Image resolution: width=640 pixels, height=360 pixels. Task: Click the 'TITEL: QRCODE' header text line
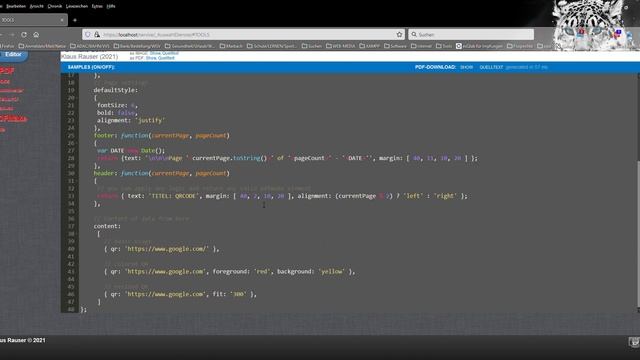click(282, 196)
